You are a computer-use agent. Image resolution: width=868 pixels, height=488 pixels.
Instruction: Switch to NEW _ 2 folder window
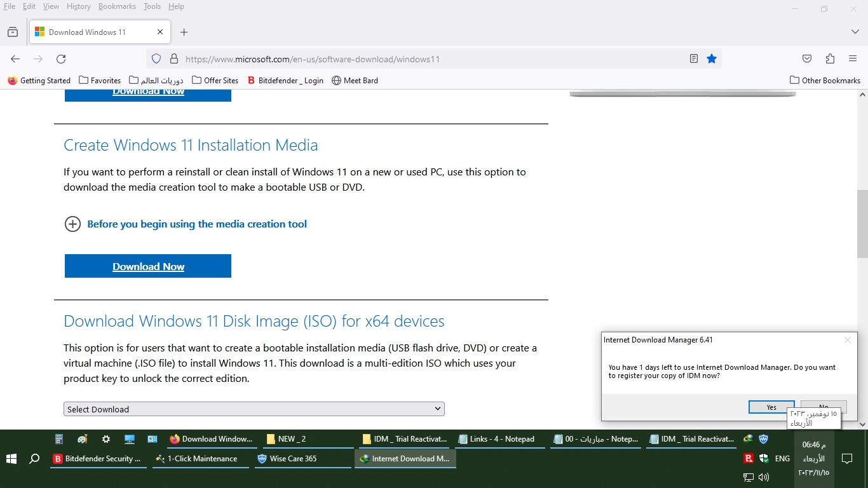point(306,439)
